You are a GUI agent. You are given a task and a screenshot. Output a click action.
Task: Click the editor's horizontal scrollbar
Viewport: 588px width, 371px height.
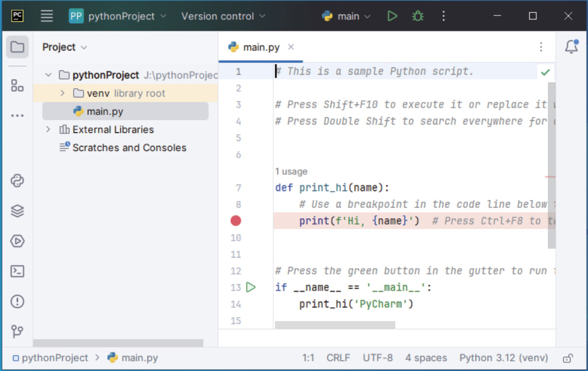[335, 324]
